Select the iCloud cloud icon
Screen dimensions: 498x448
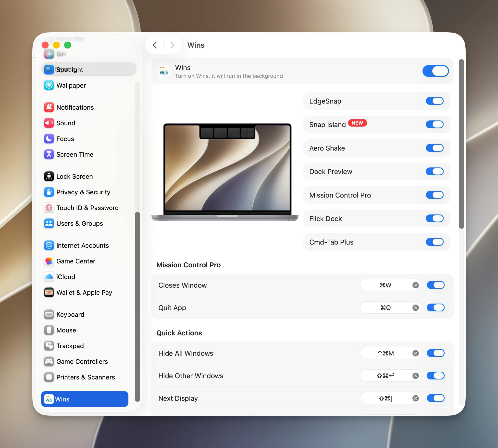click(x=49, y=277)
